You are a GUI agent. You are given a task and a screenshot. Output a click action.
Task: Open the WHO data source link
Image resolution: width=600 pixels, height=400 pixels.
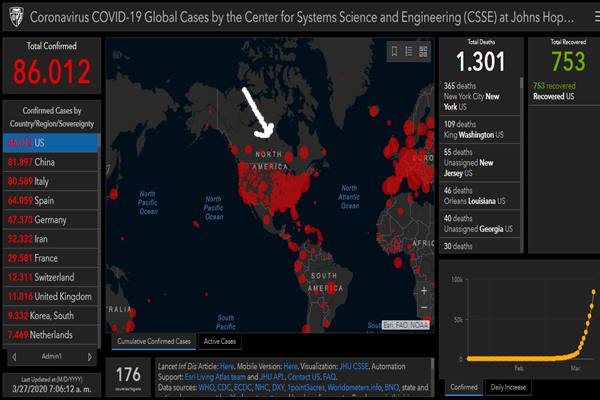(x=206, y=388)
